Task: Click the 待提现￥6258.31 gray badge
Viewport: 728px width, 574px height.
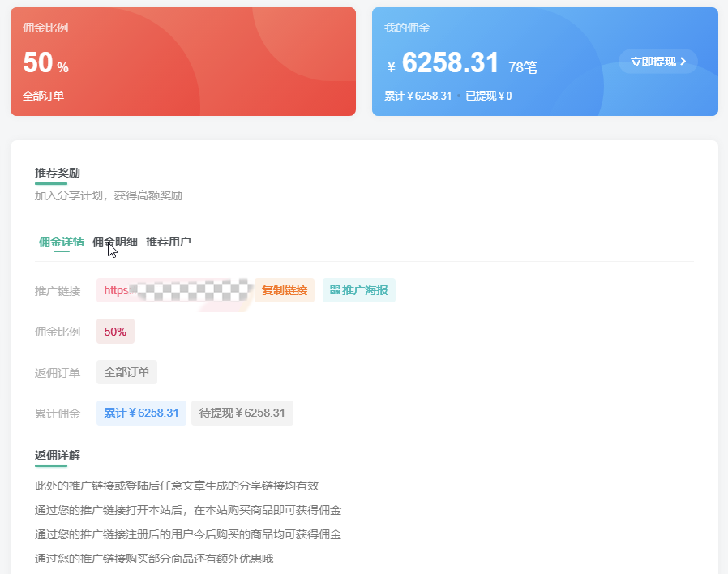Action: (242, 413)
